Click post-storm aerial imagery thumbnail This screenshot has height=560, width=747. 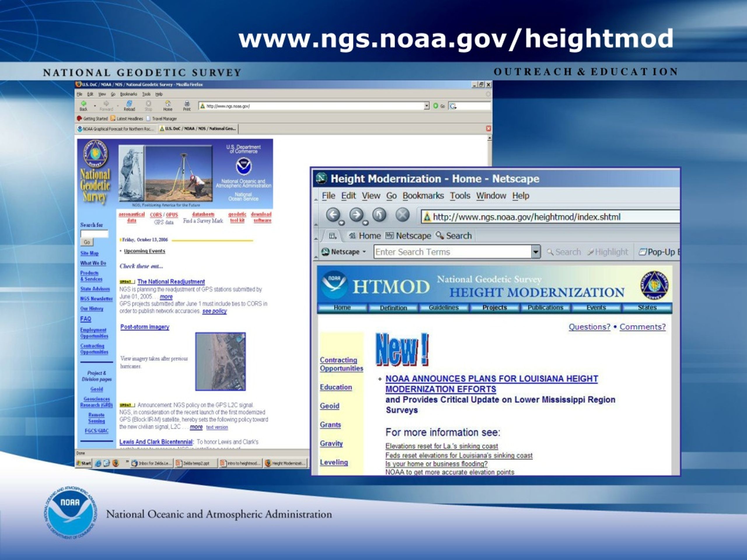click(221, 361)
